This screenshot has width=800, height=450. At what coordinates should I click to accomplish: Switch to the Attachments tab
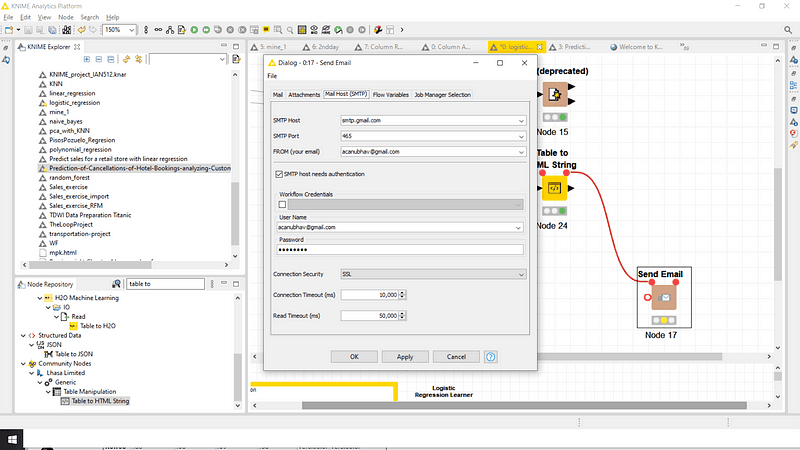[304, 95]
